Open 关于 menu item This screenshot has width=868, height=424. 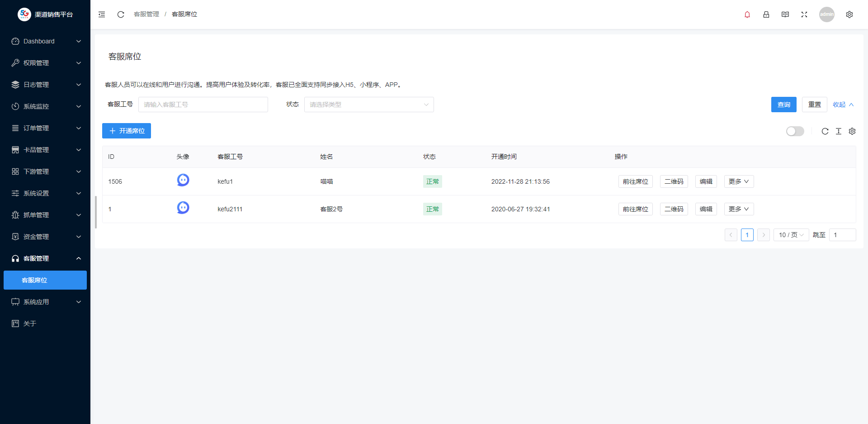pos(45,324)
